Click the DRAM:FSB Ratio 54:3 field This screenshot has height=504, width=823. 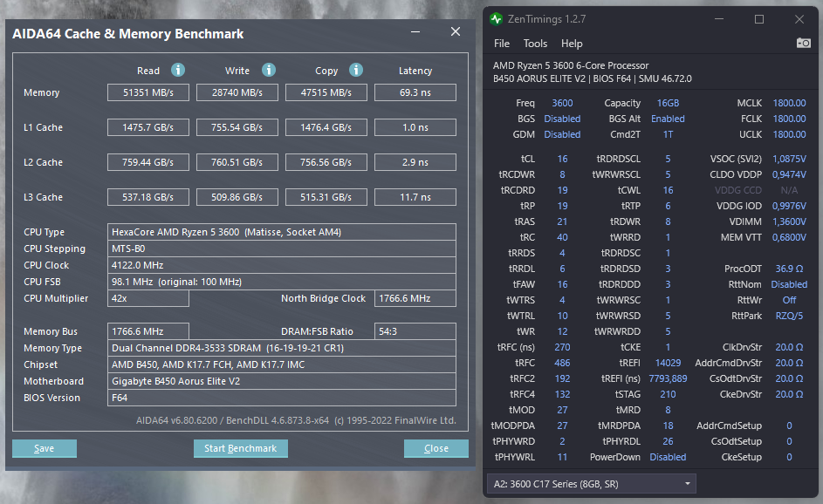415,331
